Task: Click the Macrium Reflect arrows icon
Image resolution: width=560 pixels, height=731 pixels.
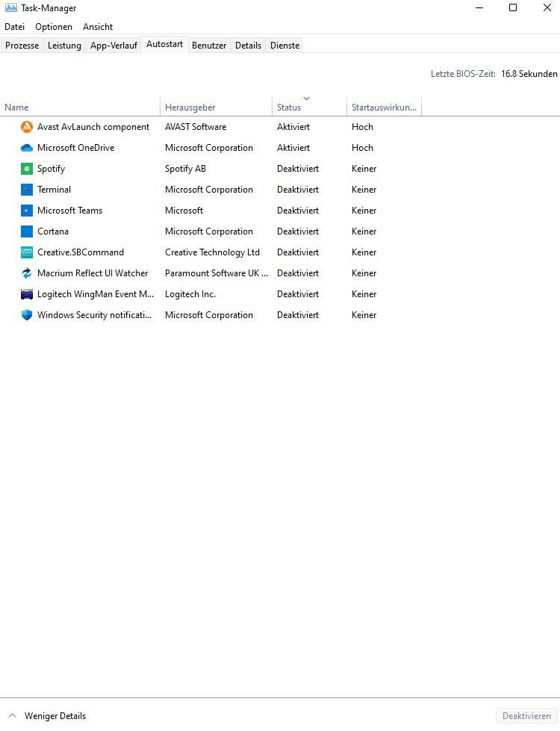Action: pyautogui.click(x=27, y=273)
